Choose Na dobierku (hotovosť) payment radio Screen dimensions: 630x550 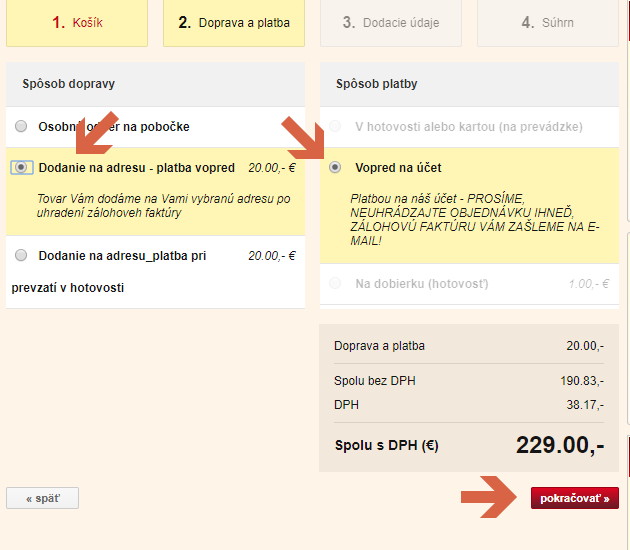pyautogui.click(x=335, y=284)
